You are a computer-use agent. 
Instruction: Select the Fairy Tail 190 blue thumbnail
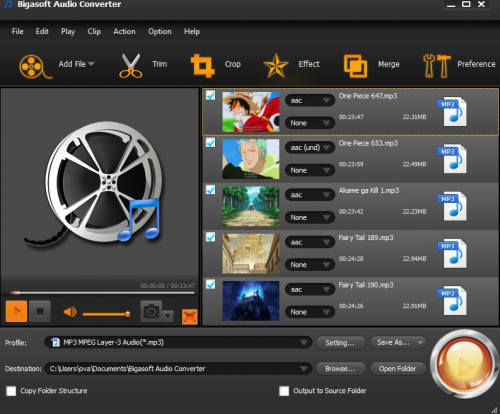coord(251,301)
